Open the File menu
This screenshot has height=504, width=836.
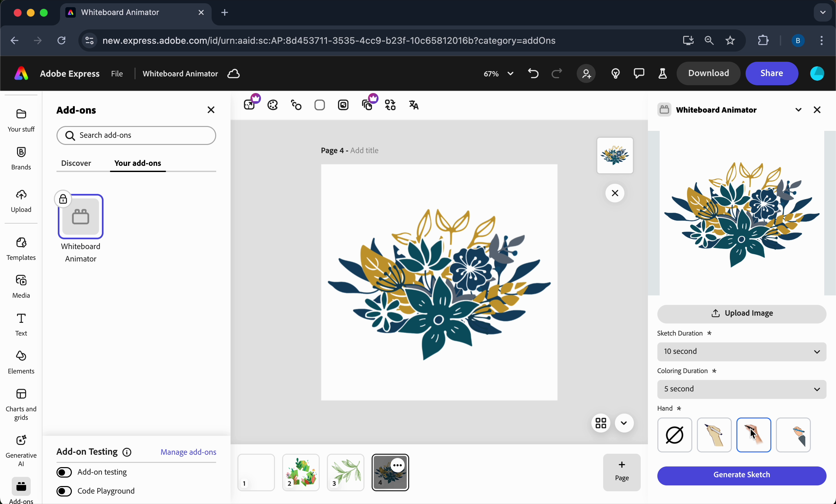pos(117,73)
